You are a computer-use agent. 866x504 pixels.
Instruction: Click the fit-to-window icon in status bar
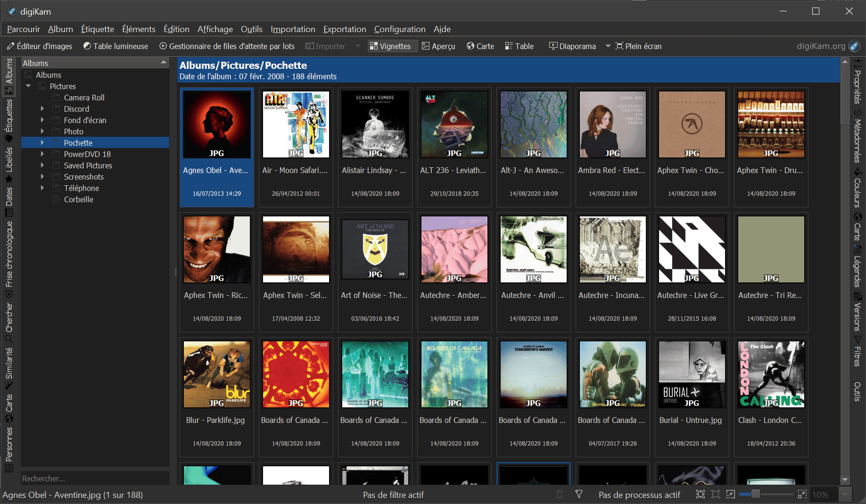pos(701,494)
